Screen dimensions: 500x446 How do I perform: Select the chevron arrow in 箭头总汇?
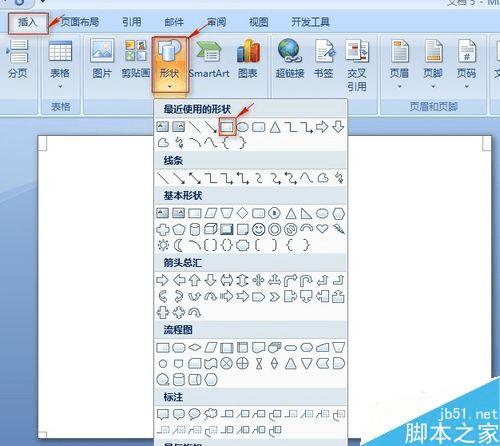tap(275, 296)
